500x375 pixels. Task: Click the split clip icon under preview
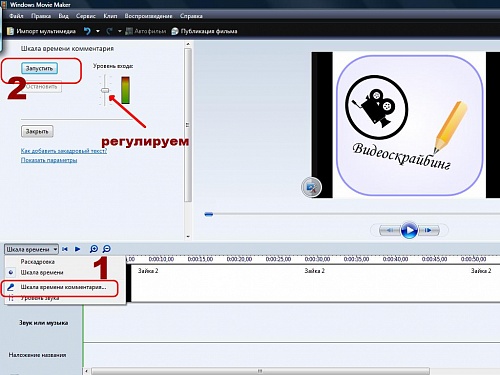[311, 187]
